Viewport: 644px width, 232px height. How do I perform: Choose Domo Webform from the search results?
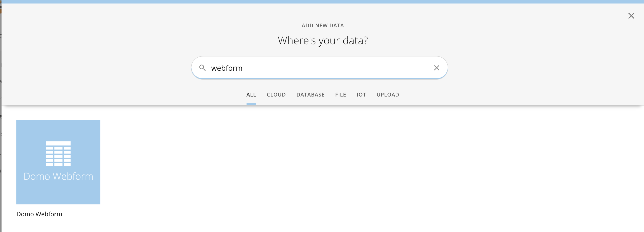coord(58,162)
